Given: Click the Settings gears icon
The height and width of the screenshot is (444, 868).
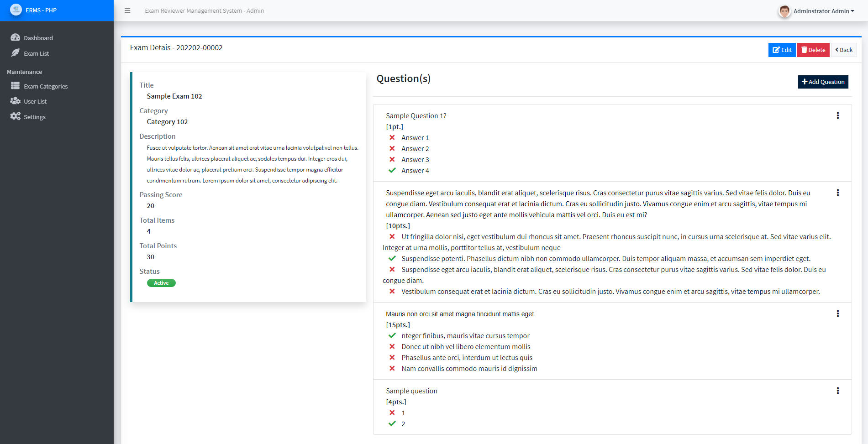Looking at the screenshot, I should pyautogui.click(x=16, y=116).
